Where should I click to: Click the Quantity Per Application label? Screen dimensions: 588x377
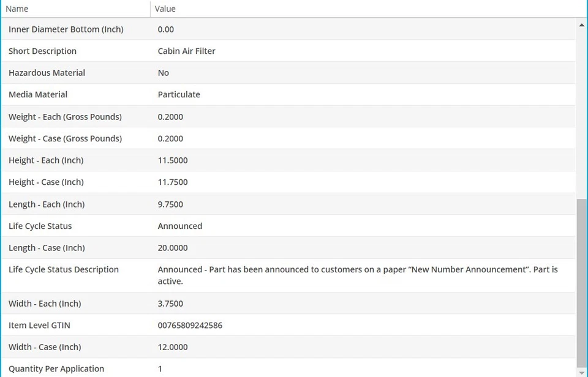pos(56,368)
